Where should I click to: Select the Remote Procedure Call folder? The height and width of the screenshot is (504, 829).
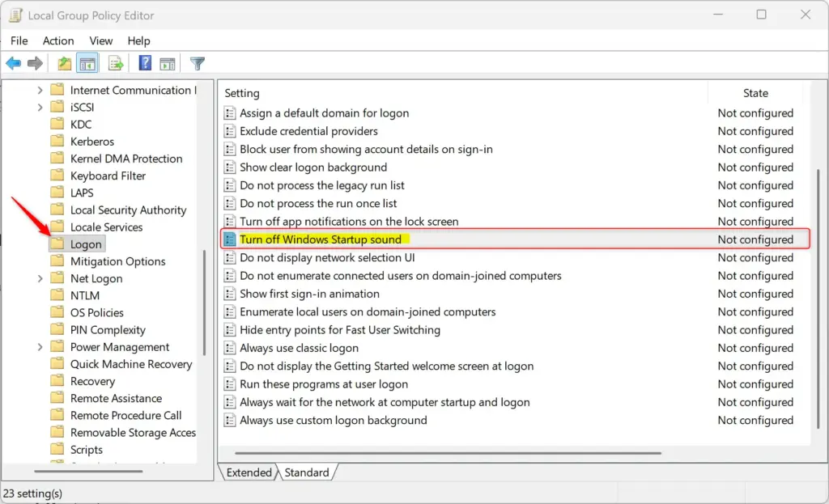[125, 415]
